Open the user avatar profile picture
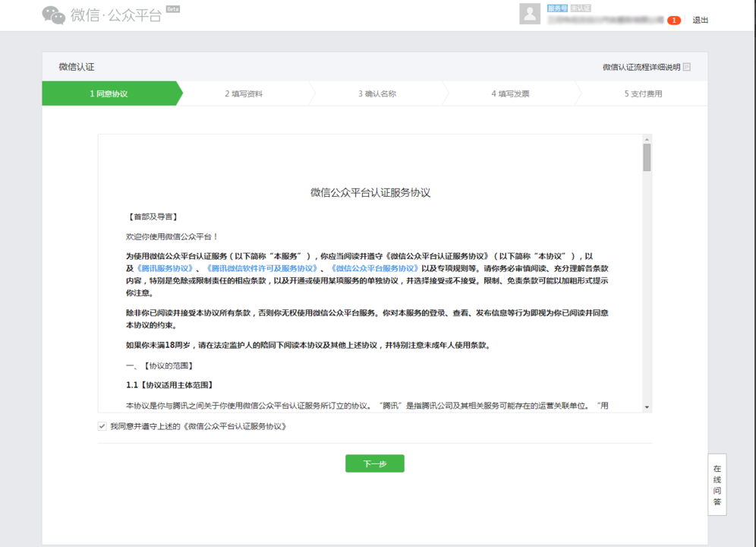The width and height of the screenshot is (756, 547). click(529, 14)
